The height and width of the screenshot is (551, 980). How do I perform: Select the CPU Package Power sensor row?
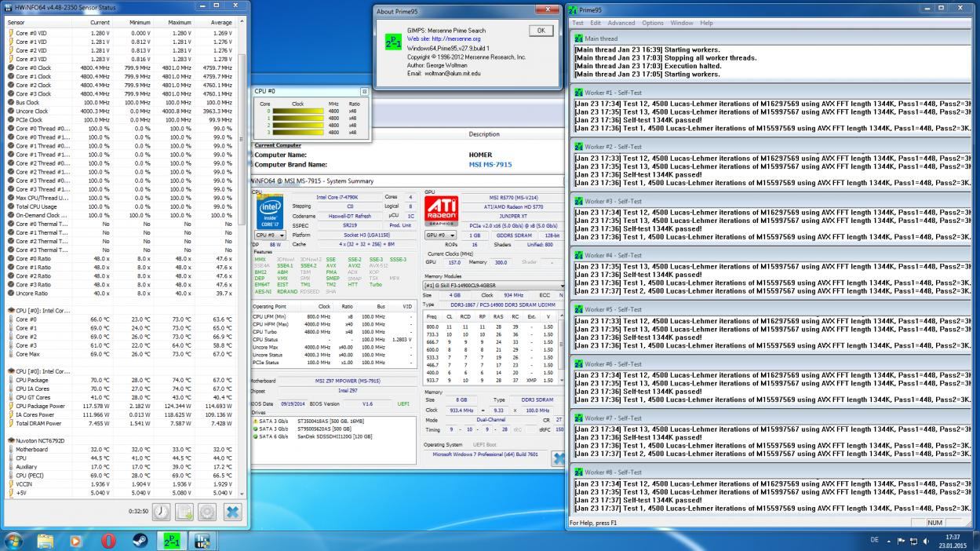122,406
